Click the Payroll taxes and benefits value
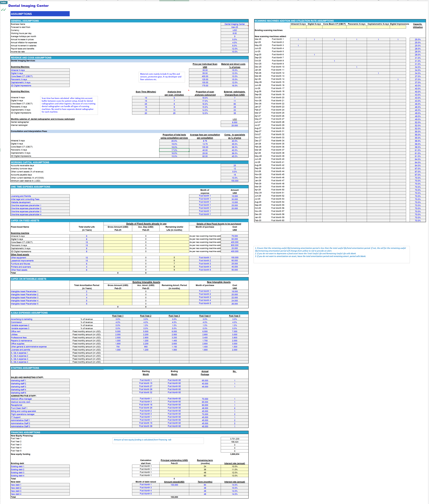This screenshot has height=504, width=429. click(x=234, y=49)
